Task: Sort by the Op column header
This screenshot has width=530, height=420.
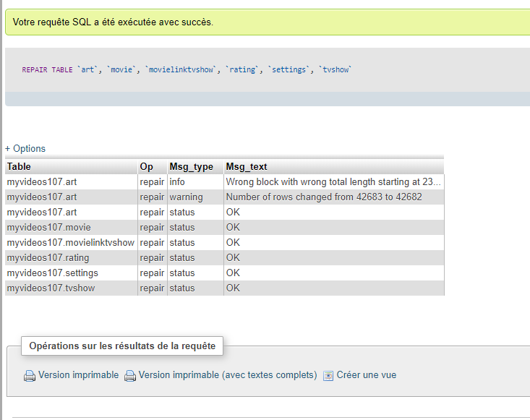Action: pos(146,166)
